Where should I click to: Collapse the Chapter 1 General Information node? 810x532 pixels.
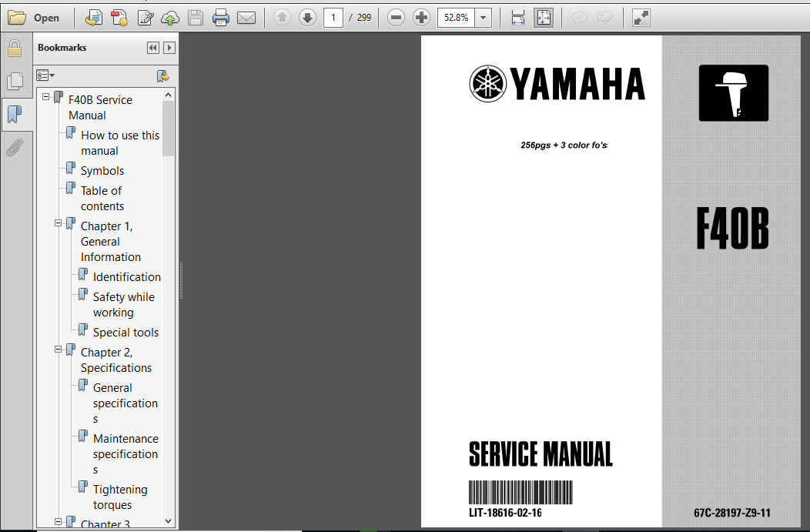click(59, 223)
